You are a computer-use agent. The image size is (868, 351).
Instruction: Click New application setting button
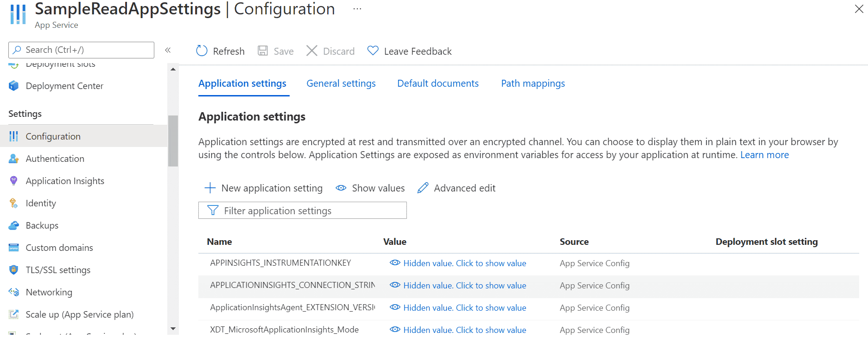click(x=263, y=188)
